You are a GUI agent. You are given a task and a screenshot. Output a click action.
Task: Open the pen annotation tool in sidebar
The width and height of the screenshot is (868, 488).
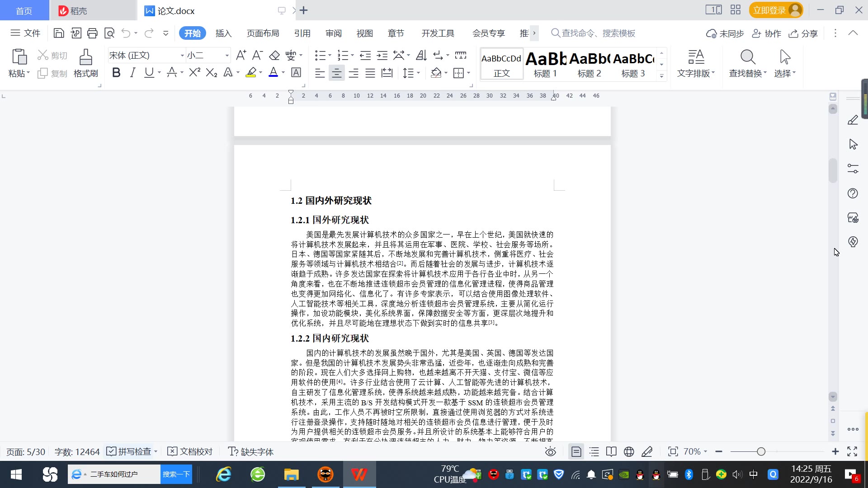(853, 120)
